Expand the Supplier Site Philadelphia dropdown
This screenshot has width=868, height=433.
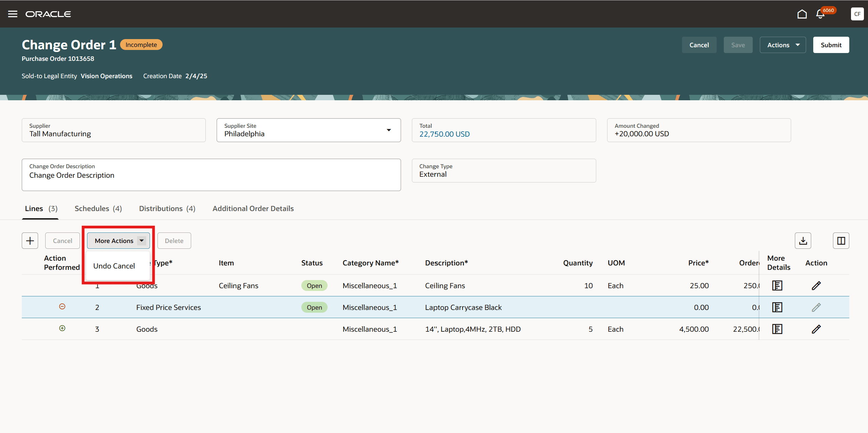(x=388, y=130)
